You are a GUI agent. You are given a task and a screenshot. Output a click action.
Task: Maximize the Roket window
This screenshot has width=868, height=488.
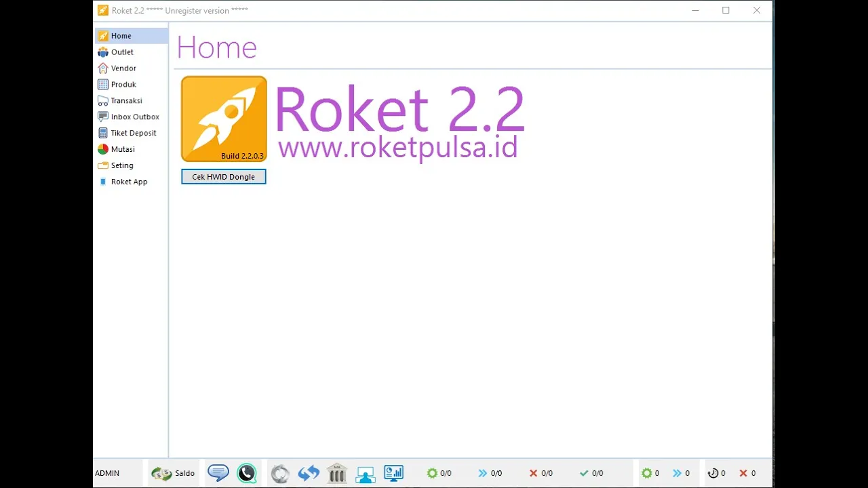(x=726, y=10)
